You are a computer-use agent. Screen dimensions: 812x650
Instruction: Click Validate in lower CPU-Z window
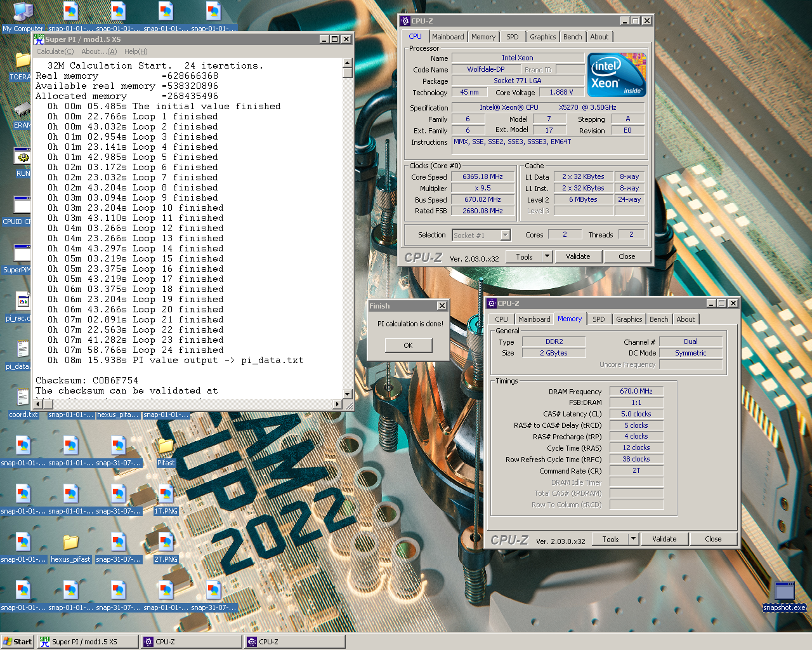point(664,539)
